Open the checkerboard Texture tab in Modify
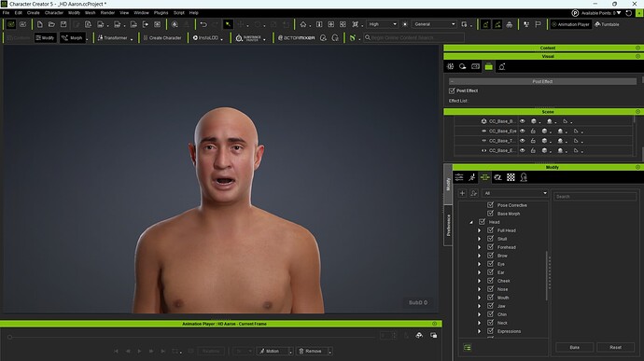This screenshot has height=361, width=644. click(x=511, y=177)
